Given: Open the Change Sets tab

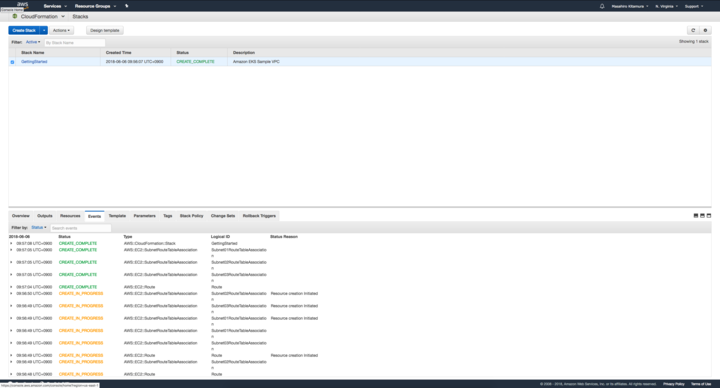Looking at the screenshot, I should click(223, 216).
